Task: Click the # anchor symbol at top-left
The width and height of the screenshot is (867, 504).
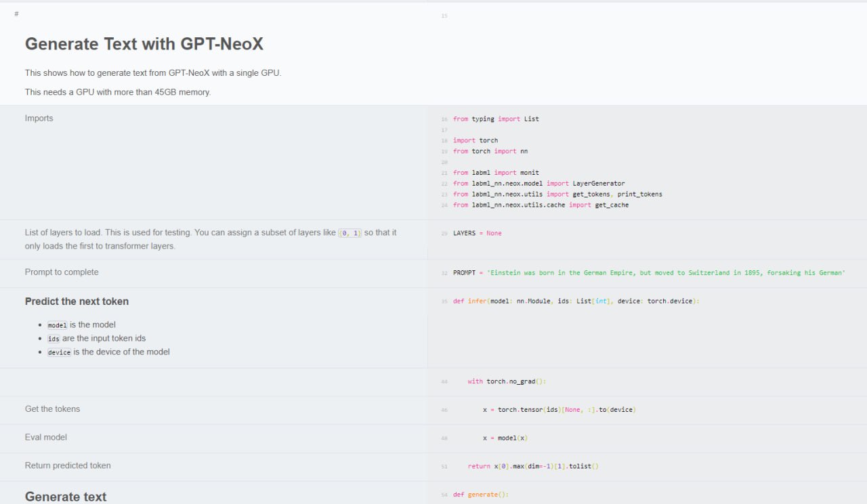Action: [x=16, y=14]
